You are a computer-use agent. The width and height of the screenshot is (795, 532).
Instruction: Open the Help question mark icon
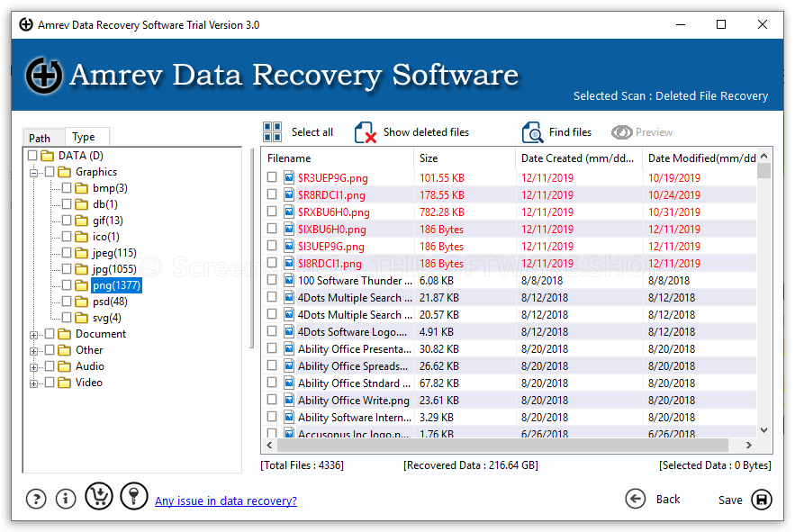click(x=35, y=498)
